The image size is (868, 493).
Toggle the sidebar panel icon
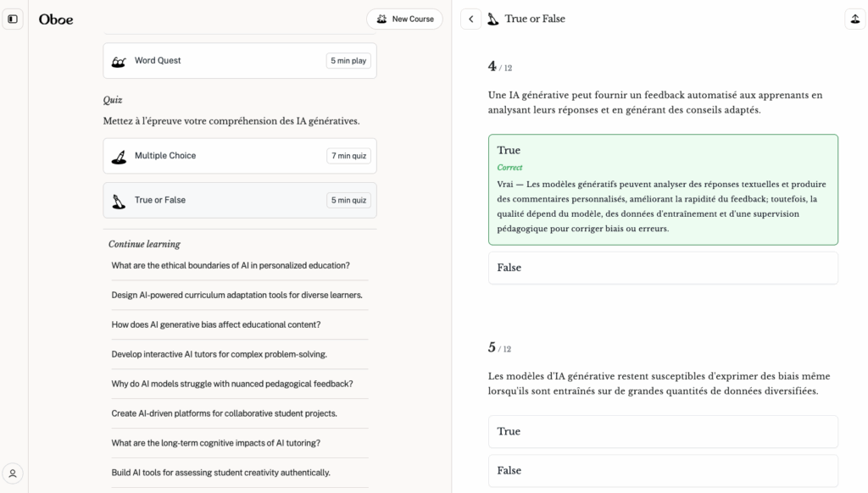[13, 19]
